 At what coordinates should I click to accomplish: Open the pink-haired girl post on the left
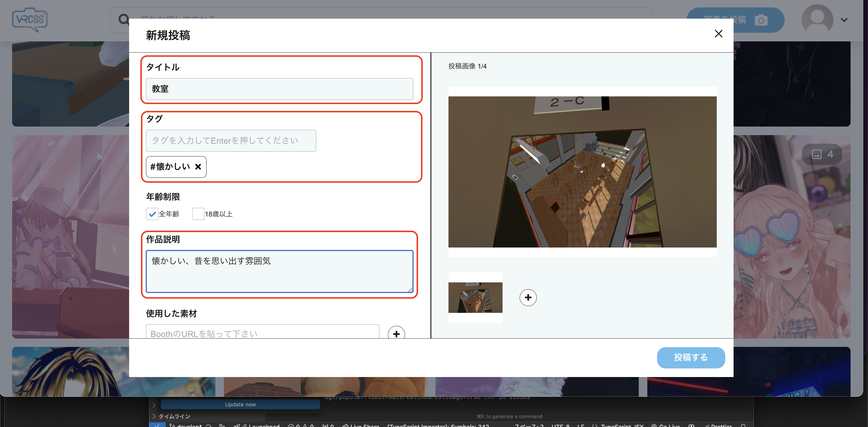70,237
